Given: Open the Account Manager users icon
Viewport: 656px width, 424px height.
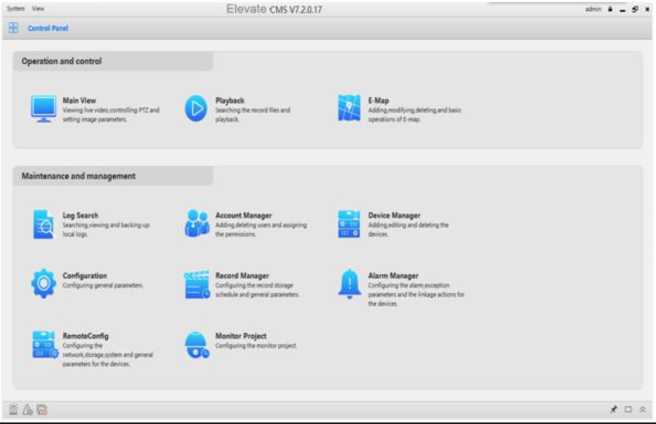Looking at the screenshot, I should click(x=196, y=224).
